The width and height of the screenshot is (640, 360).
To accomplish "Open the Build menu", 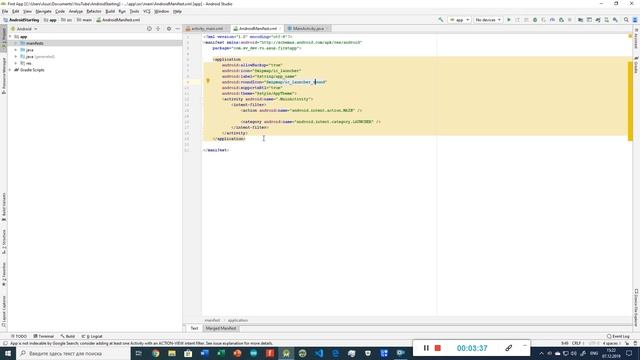I will (110, 11).
